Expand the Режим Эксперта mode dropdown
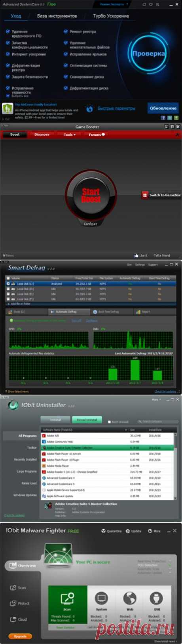Viewport: 182px width, 644px height. (x=114, y=4)
